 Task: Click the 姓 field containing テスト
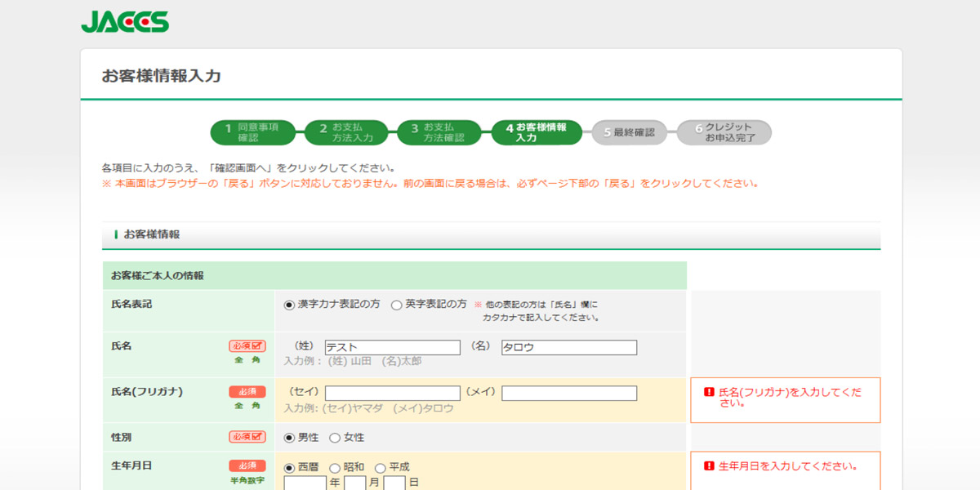tap(392, 347)
